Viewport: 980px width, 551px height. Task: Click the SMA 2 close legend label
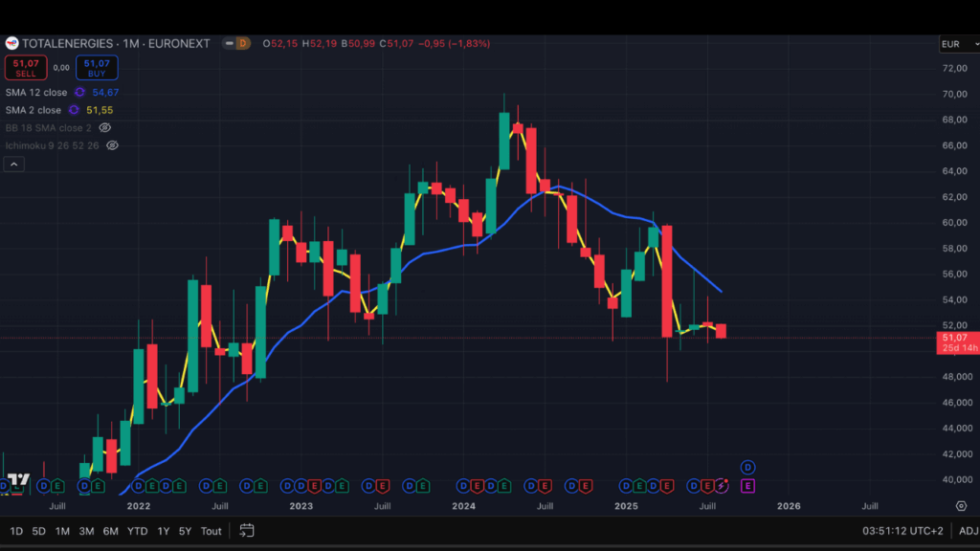pos(33,110)
